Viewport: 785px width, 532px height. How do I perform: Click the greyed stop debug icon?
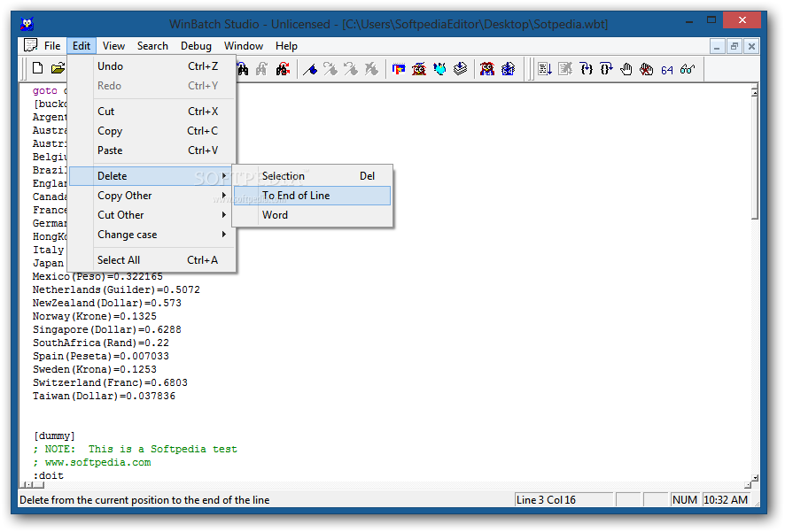[565, 69]
